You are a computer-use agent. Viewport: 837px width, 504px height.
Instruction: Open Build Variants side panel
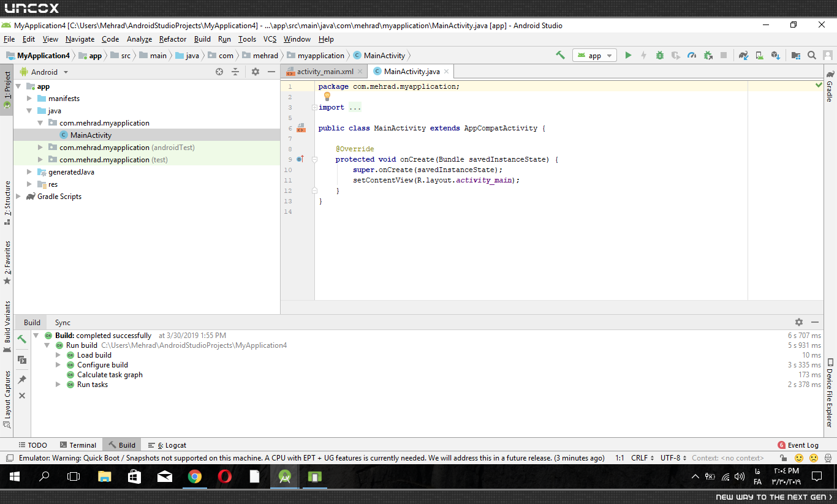(7, 327)
